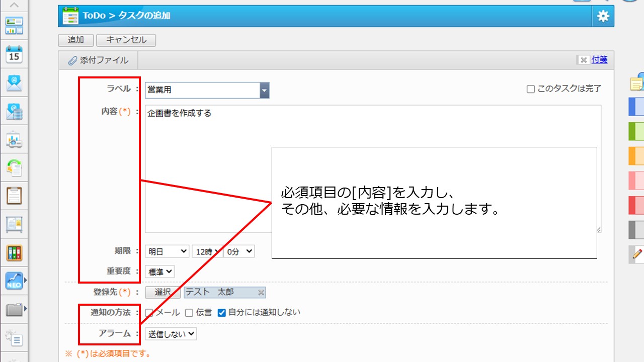This screenshot has width=644, height=362.
Task: Open settings with the gear icon
Action: 603,16
